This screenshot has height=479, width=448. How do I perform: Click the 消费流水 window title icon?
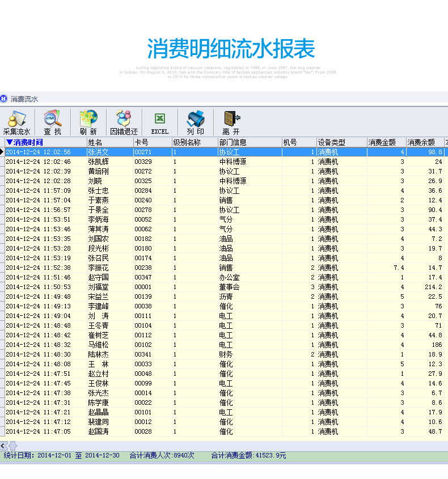click(x=4, y=99)
